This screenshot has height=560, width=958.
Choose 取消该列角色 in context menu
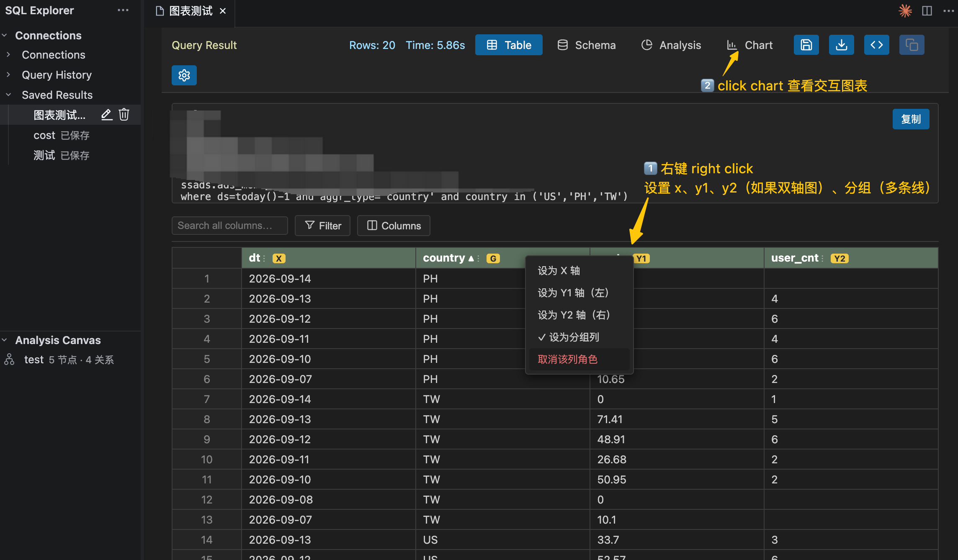click(x=567, y=359)
